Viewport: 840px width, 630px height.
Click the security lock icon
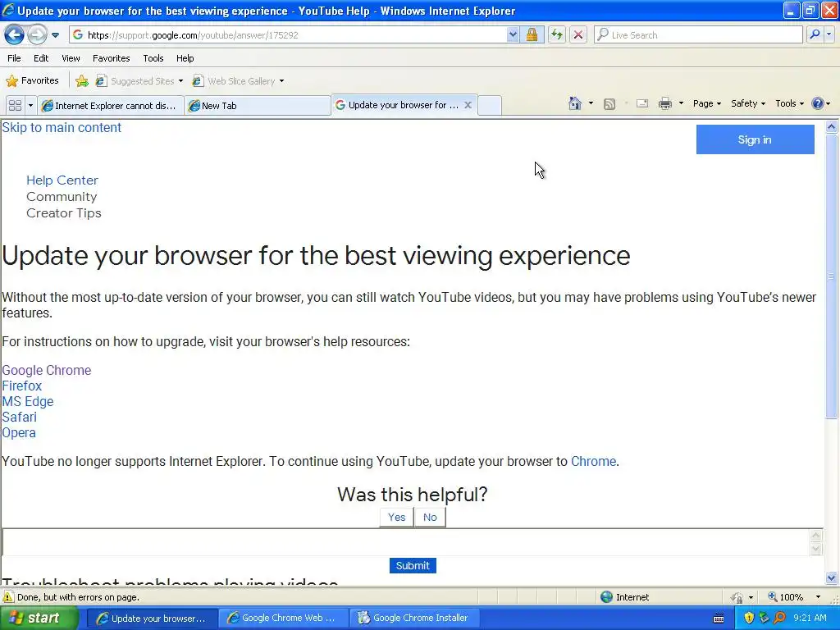(532, 34)
